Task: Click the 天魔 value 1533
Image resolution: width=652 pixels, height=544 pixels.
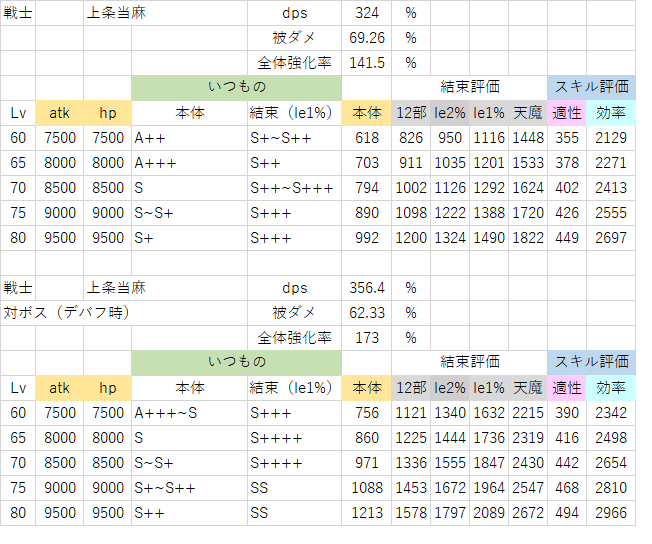Action: click(528, 163)
